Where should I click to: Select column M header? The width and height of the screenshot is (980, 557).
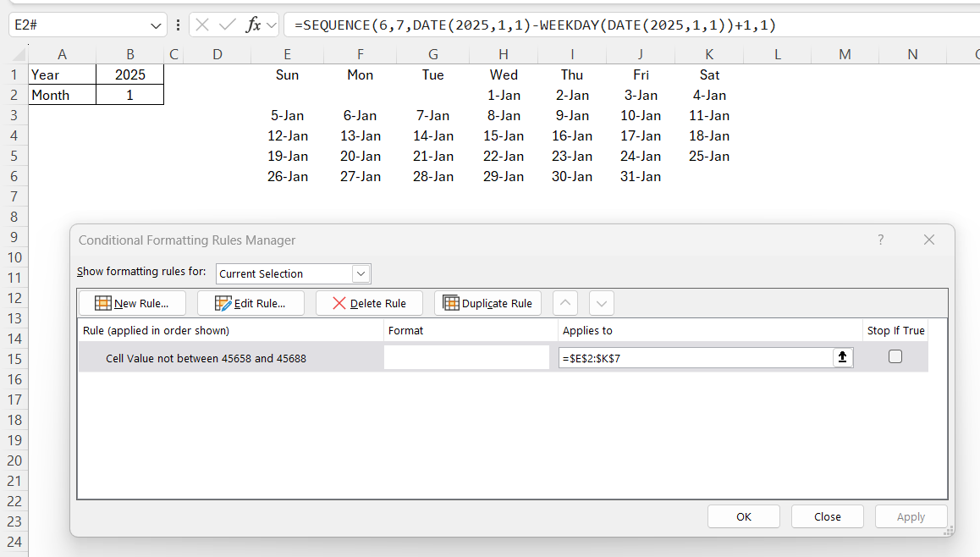845,54
